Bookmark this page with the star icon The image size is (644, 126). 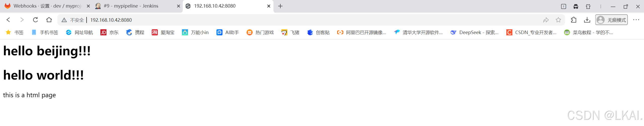point(558,20)
